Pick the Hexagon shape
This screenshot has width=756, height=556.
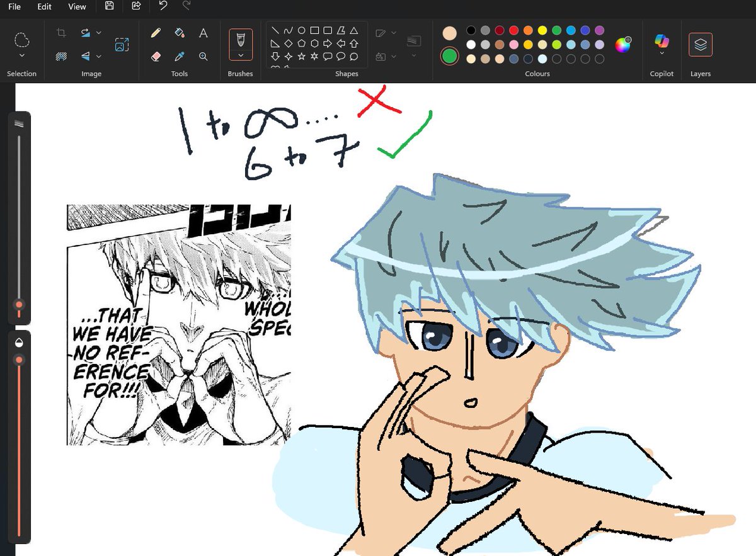315,43
